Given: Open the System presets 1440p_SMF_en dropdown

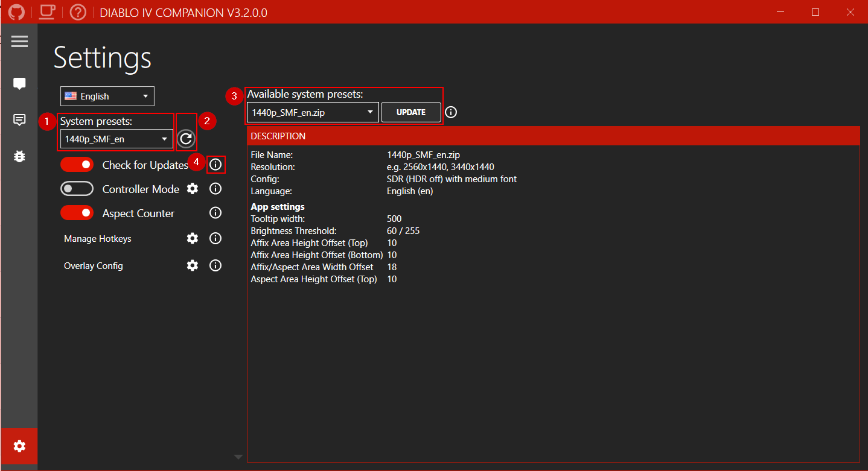Looking at the screenshot, I should click(x=116, y=139).
